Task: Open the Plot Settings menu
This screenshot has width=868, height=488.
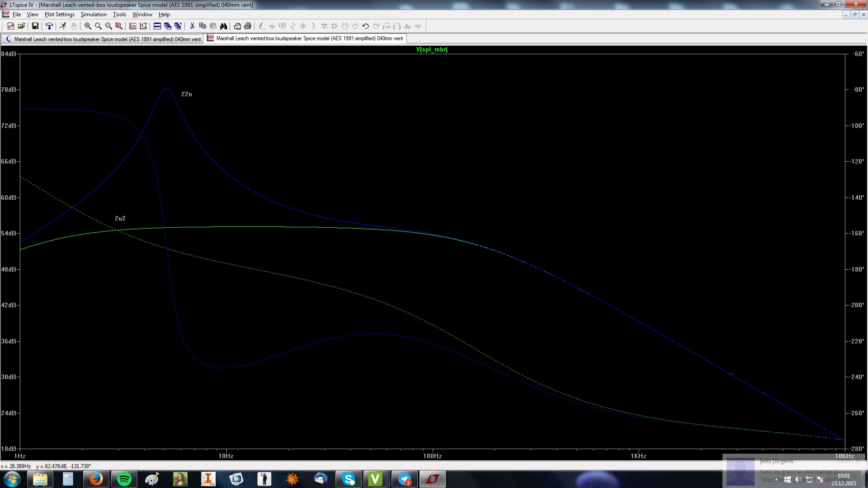Action: [x=59, y=14]
